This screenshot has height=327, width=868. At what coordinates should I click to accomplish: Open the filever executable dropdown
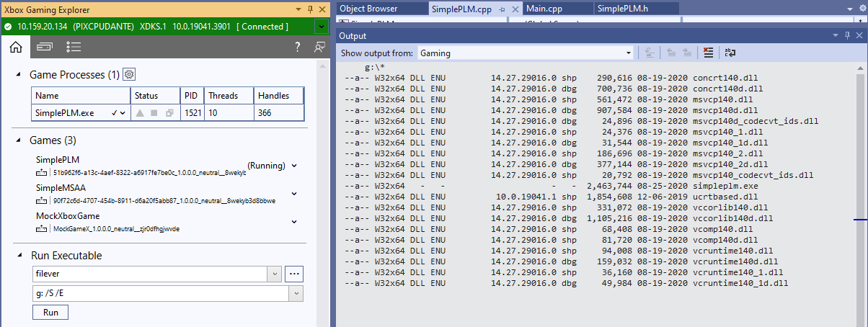(274, 274)
